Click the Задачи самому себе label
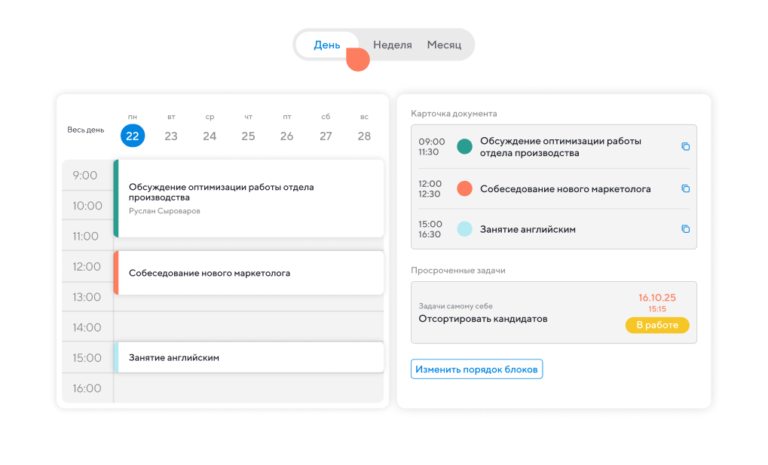The width and height of the screenshot is (768, 465). 456,306
